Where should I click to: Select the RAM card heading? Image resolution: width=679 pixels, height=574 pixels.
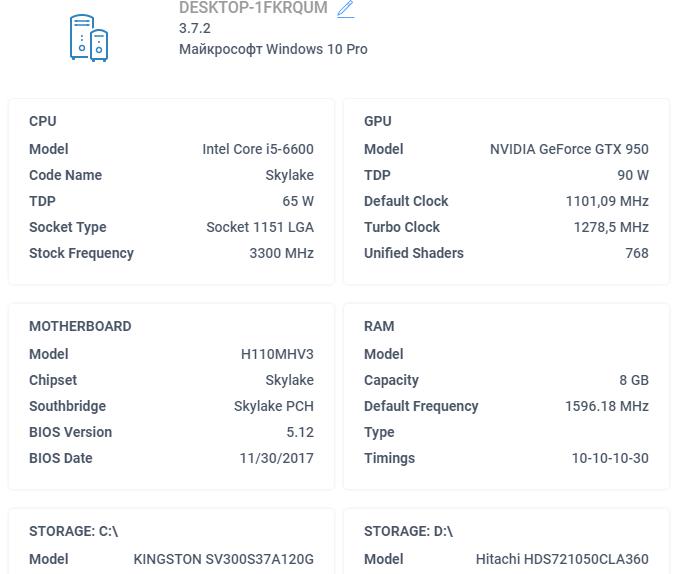coord(379,326)
